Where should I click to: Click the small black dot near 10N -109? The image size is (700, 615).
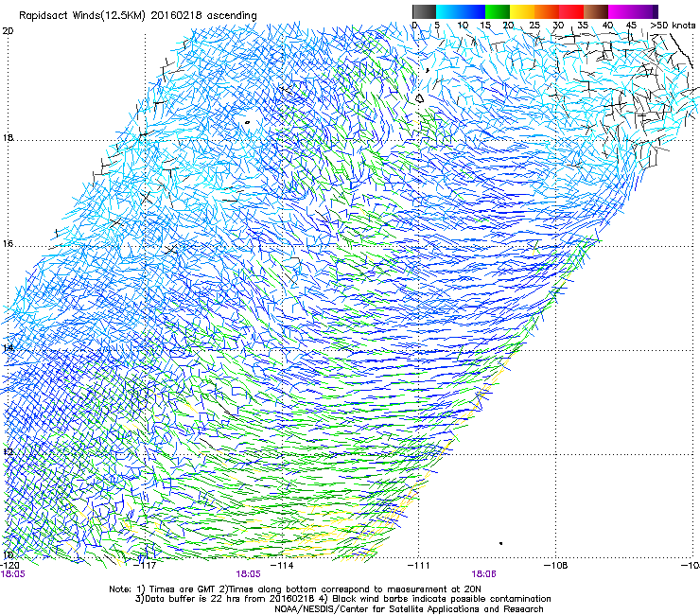point(501,543)
